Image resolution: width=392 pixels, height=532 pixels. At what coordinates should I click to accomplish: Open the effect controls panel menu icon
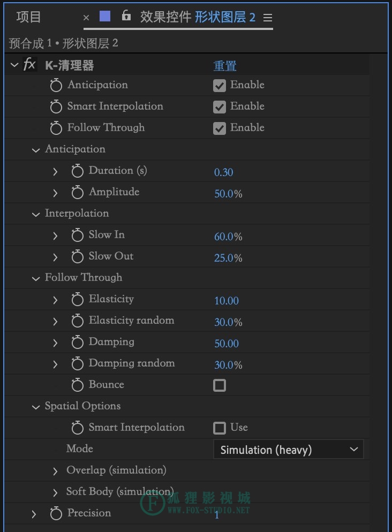pos(268,18)
